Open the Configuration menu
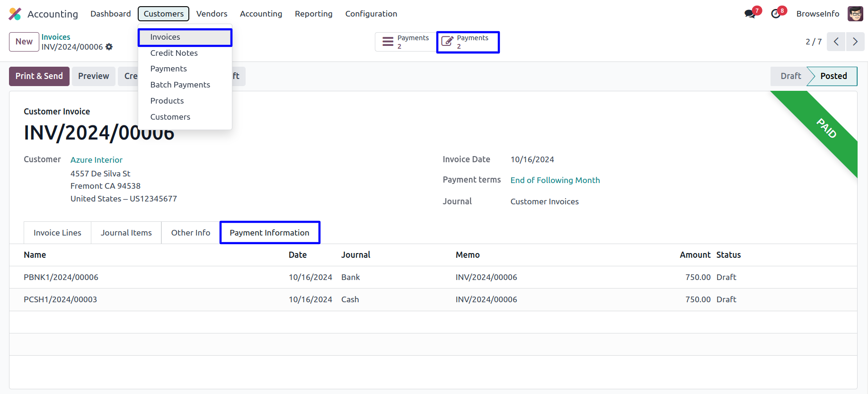868x394 pixels. click(371, 14)
